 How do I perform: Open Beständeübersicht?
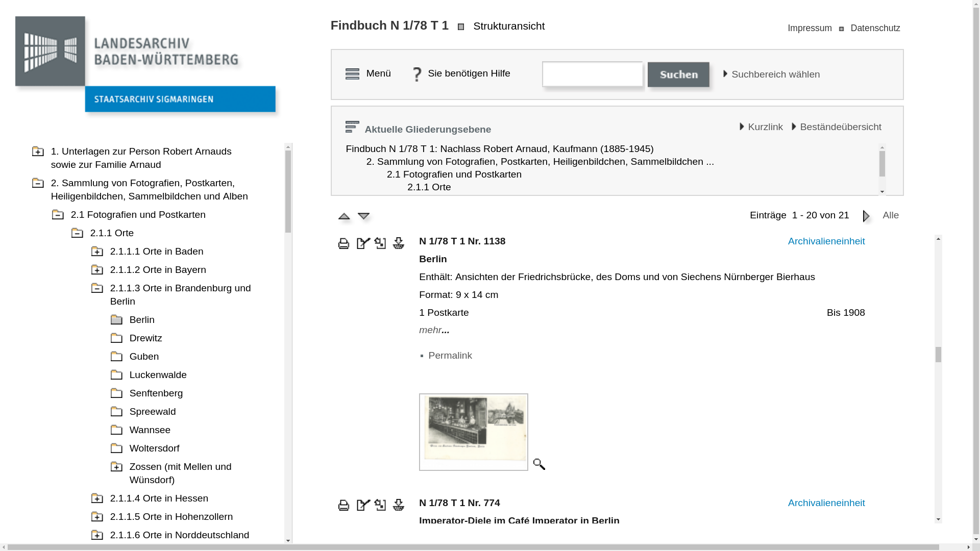[x=840, y=127]
